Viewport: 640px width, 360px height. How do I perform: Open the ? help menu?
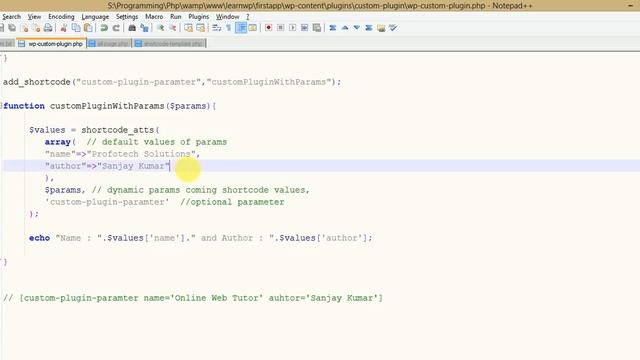coord(247,17)
